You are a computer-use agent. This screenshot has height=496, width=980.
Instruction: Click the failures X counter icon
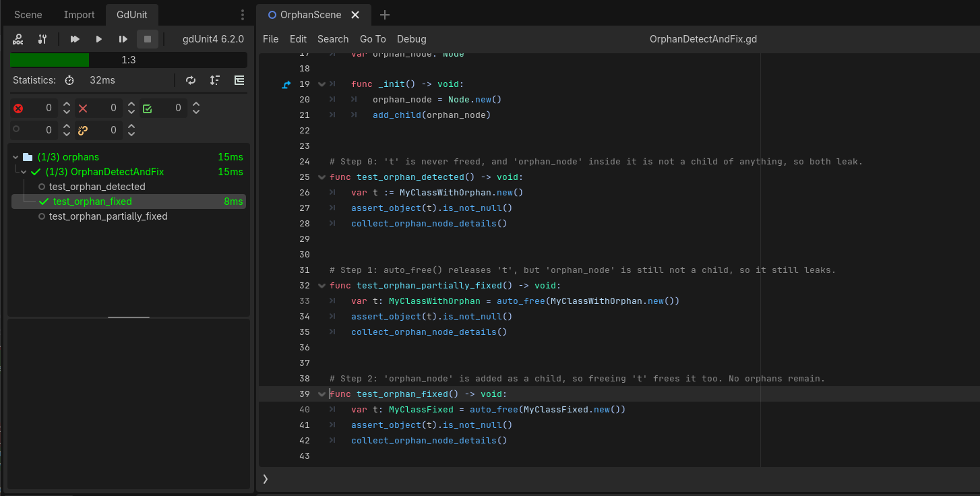[83, 108]
